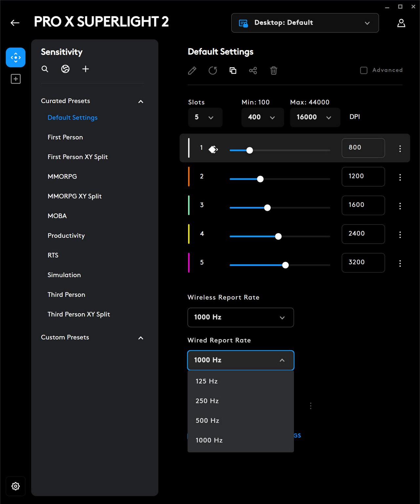Delete preset with trash icon
The image size is (420, 504).
274,71
